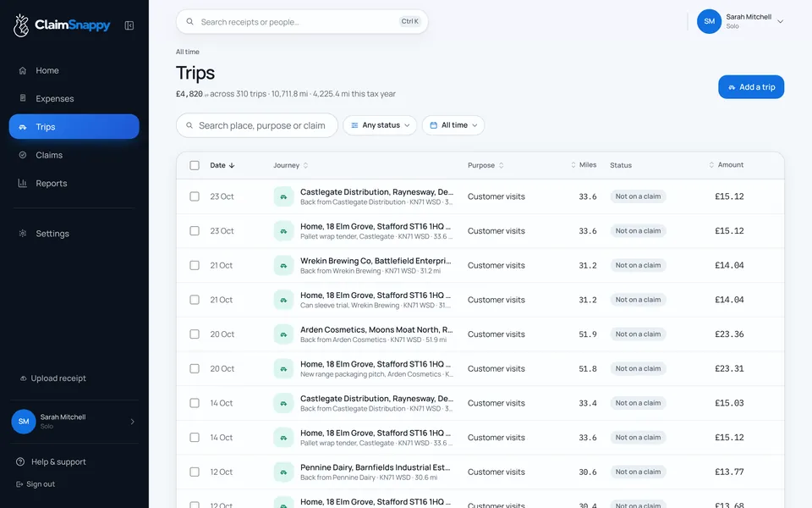Tick the select-all checkbox in table header
Screen dimensions: 812x508
point(195,165)
